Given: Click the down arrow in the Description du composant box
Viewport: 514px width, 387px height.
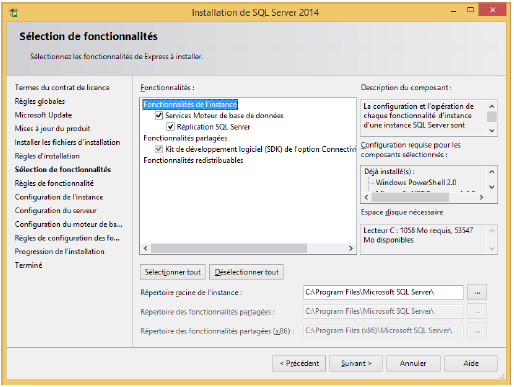Looking at the screenshot, I should (x=491, y=130).
